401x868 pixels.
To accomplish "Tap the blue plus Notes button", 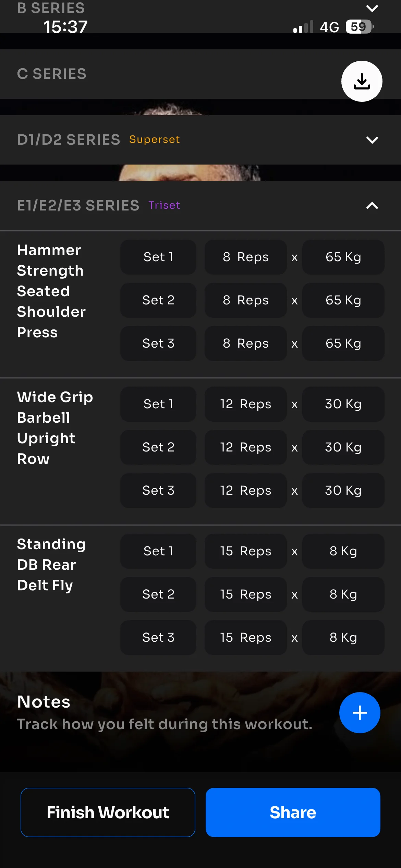I will point(360,713).
